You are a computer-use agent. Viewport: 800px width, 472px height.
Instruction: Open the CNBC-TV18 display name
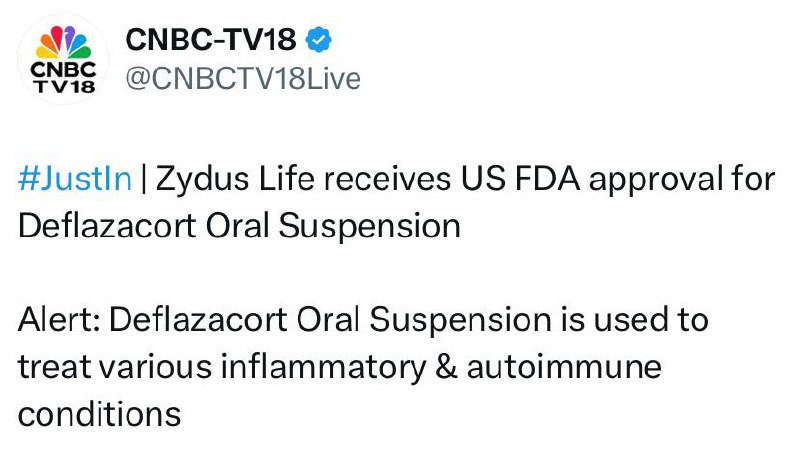tap(212, 41)
